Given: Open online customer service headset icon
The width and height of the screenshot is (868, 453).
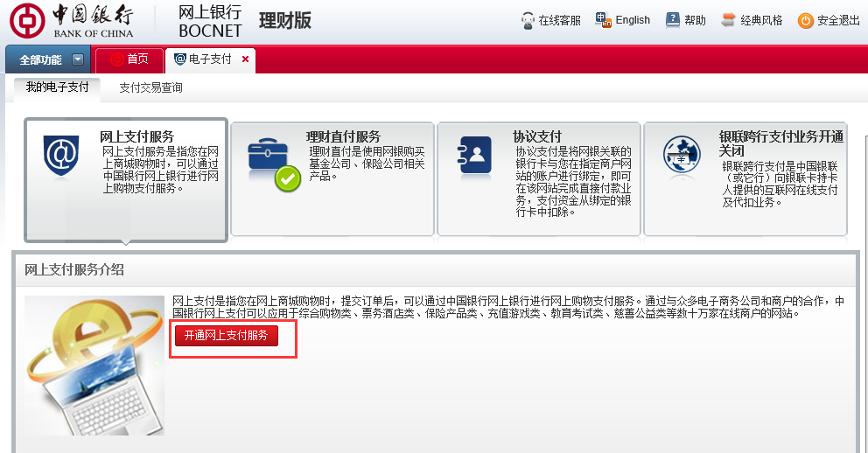Looking at the screenshot, I should point(528,20).
